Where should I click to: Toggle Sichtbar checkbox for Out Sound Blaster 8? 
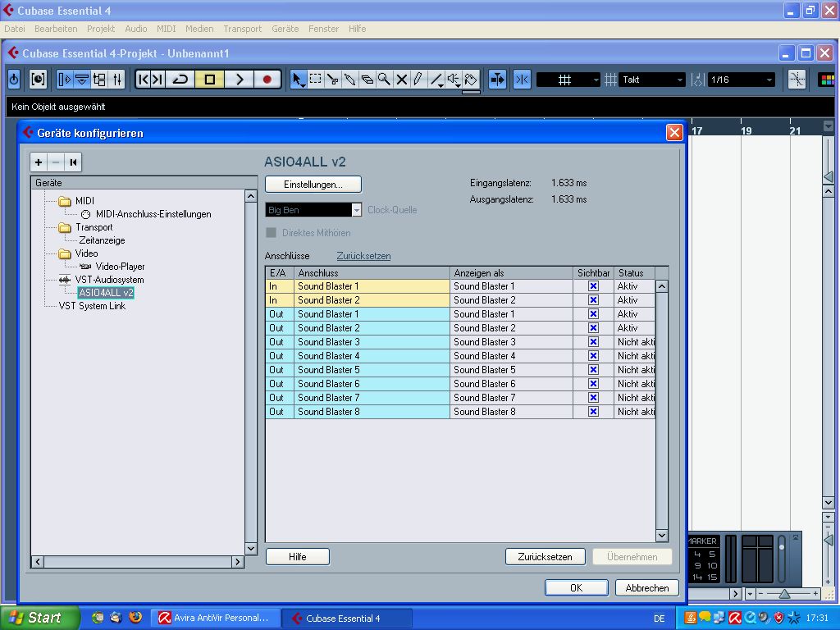(x=593, y=412)
